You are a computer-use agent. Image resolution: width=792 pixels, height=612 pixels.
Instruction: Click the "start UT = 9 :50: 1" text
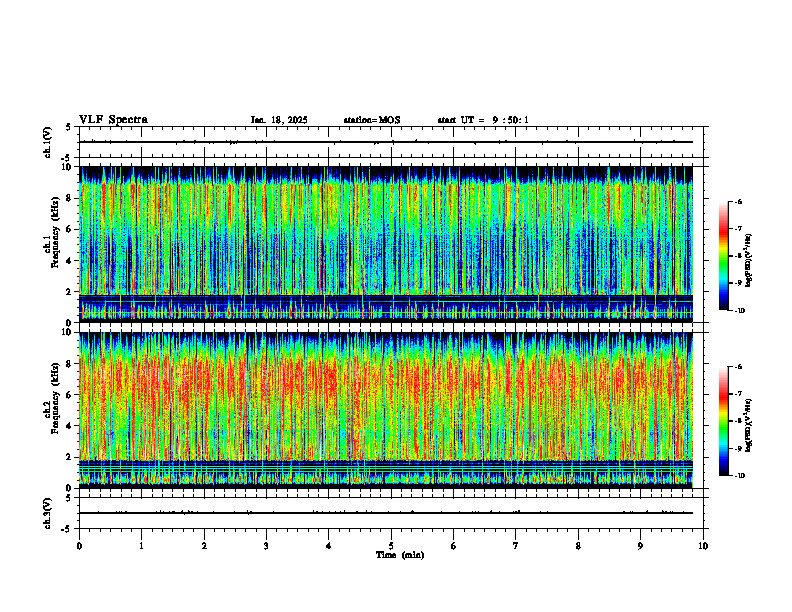point(483,120)
